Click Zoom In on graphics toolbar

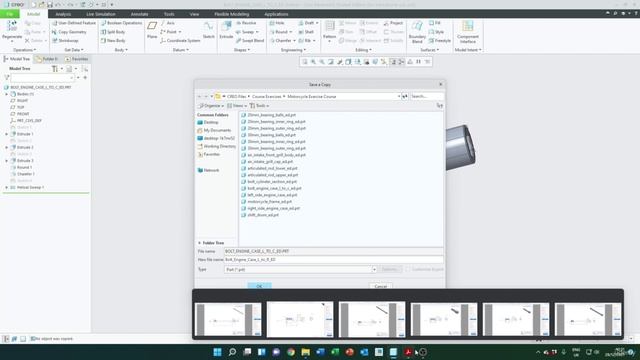pos(313,62)
